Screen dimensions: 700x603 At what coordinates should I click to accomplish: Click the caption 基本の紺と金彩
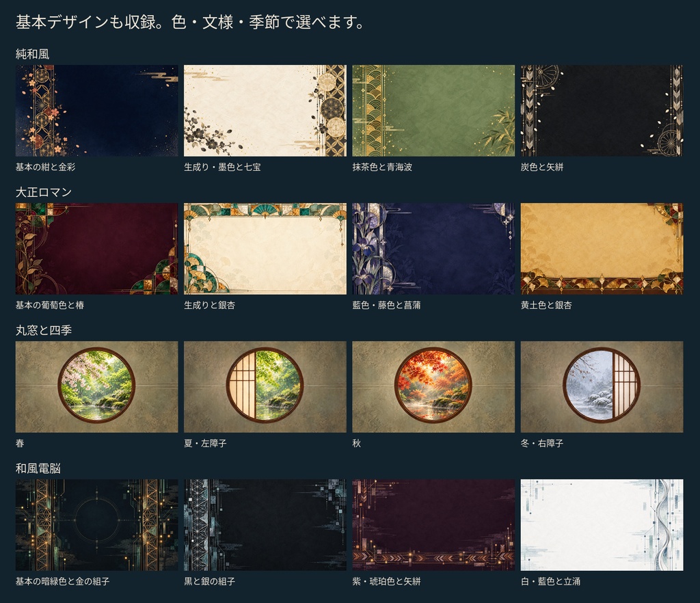[46, 167]
